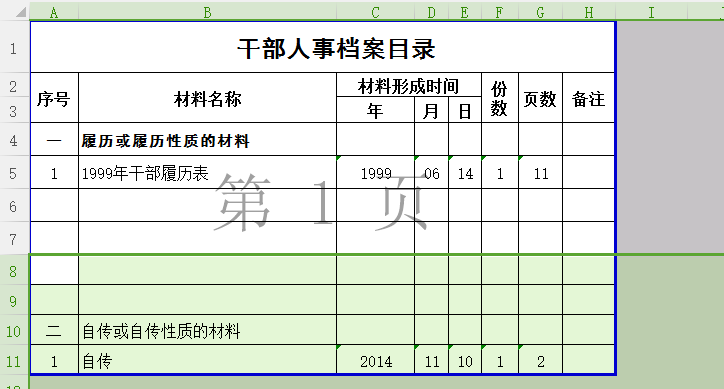Select row 5 header
This screenshot has height=389, width=724.
click(x=14, y=173)
